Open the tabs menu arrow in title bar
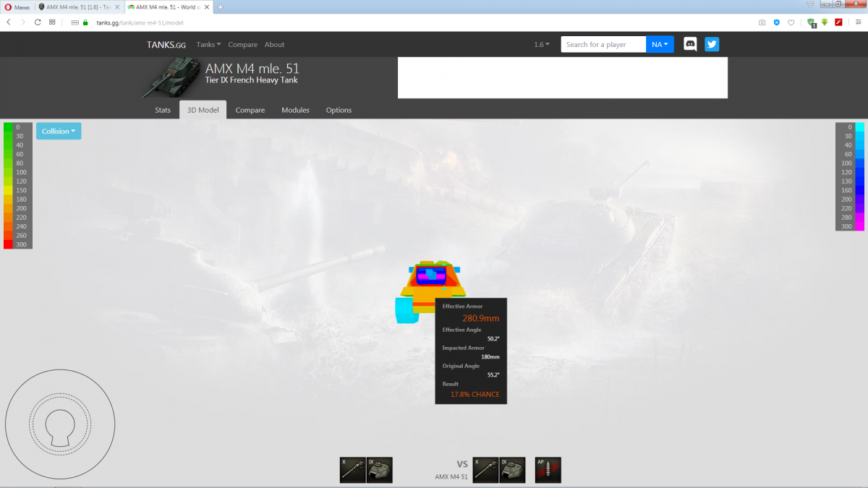 [x=809, y=4]
